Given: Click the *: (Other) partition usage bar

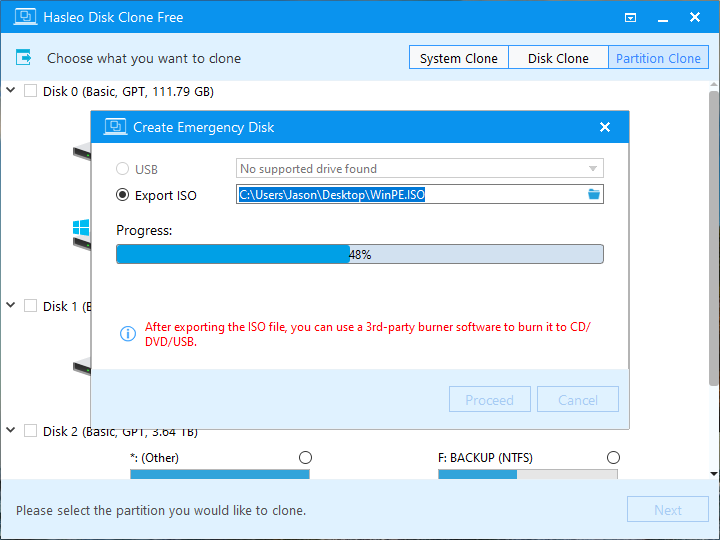Looking at the screenshot, I should click(219, 474).
